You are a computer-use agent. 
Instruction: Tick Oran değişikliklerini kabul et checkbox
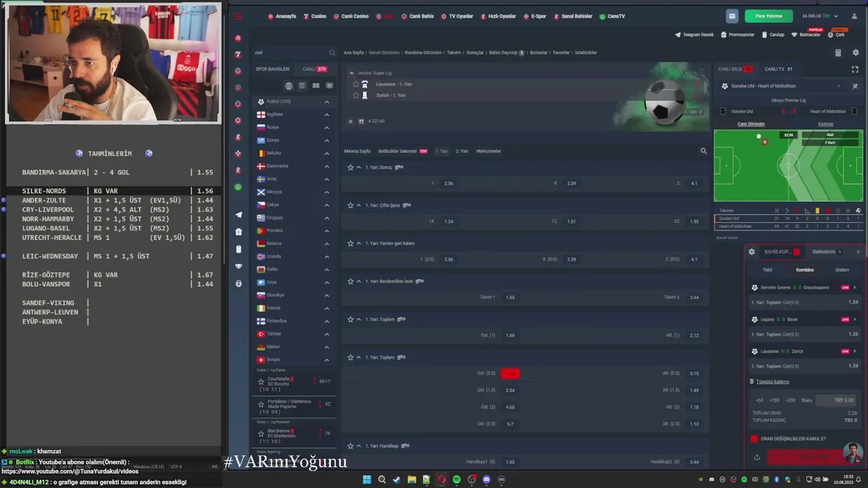click(754, 439)
